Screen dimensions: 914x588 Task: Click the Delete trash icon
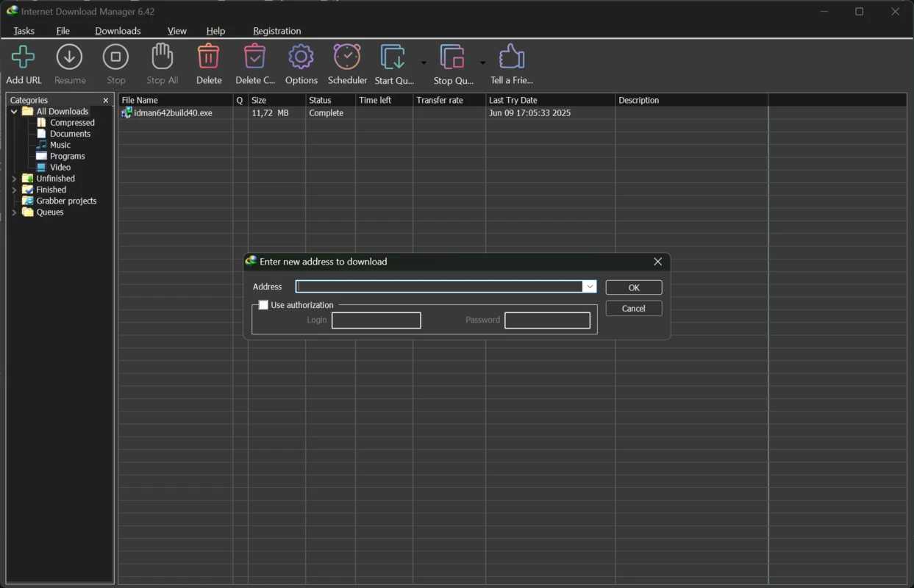[209, 57]
